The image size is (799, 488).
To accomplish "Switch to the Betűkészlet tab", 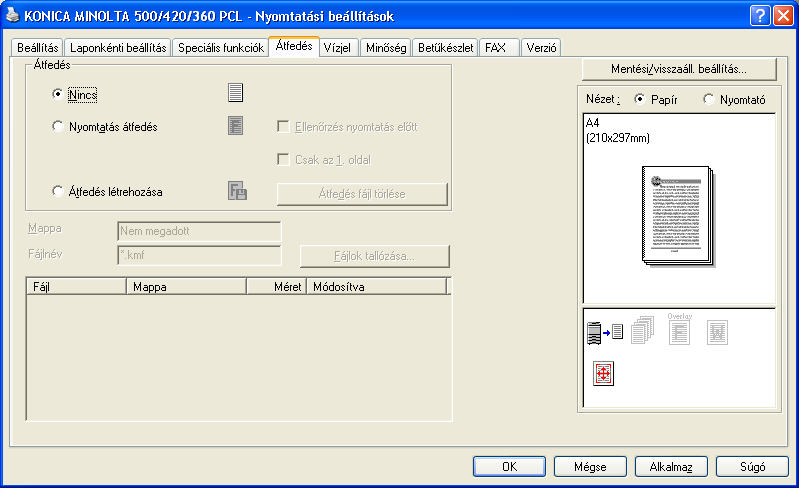I will pyautogui.click(x=445, y=48).
